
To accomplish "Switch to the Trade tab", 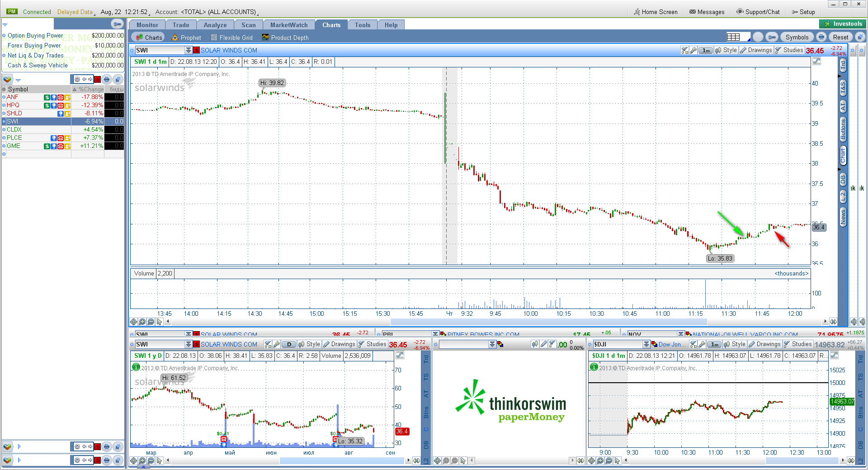I will tap(181, 25).
